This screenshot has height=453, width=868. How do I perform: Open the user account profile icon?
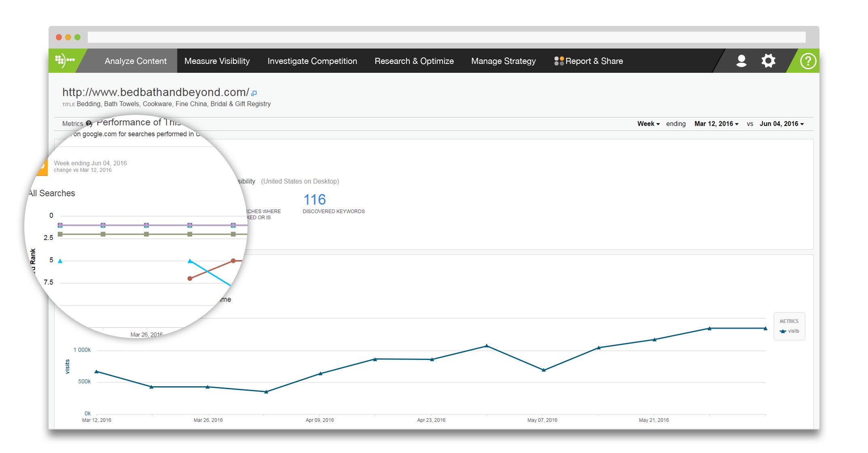pyautogui.click(x=741, y=61)
